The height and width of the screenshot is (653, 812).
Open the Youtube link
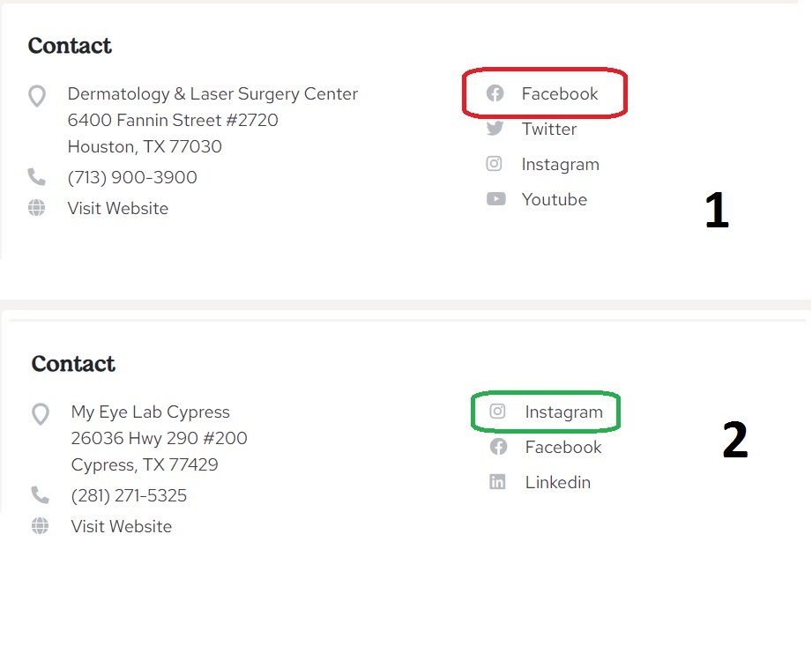[554, 199]
